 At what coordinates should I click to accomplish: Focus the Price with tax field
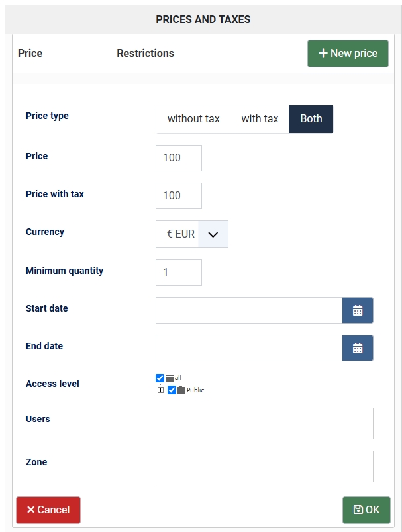coord(179,196)
